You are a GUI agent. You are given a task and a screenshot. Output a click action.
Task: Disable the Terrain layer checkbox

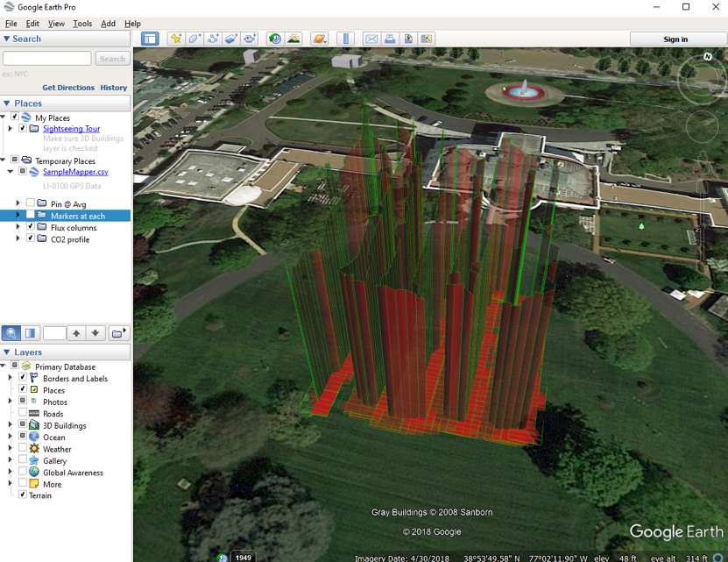(23, 495)
